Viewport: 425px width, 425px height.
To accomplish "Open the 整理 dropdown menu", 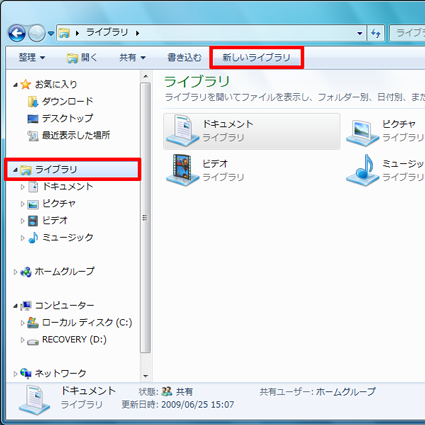I will [x=31, y=58].
